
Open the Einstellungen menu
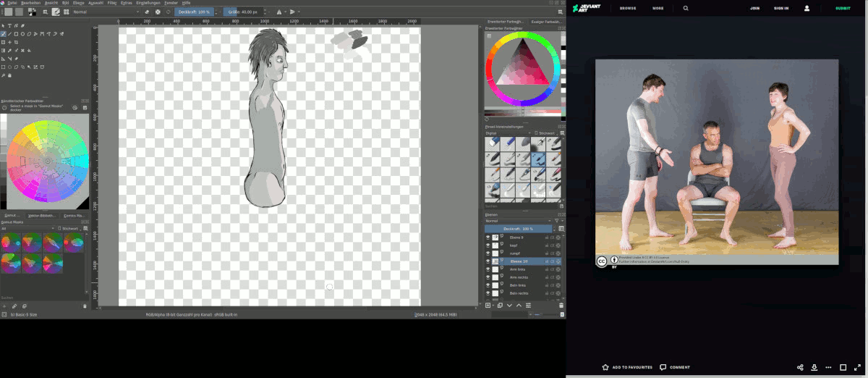(148, 3)
